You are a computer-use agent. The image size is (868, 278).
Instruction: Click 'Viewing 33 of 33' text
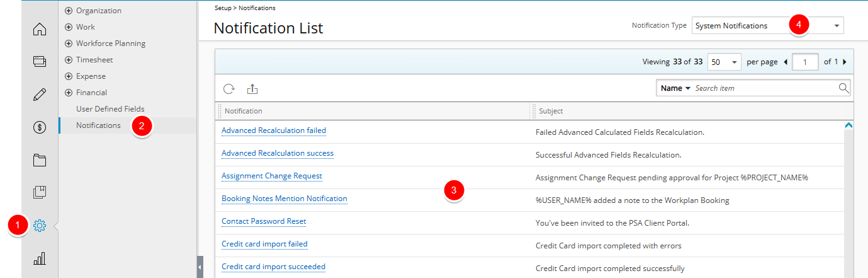[x=672, y=62]
